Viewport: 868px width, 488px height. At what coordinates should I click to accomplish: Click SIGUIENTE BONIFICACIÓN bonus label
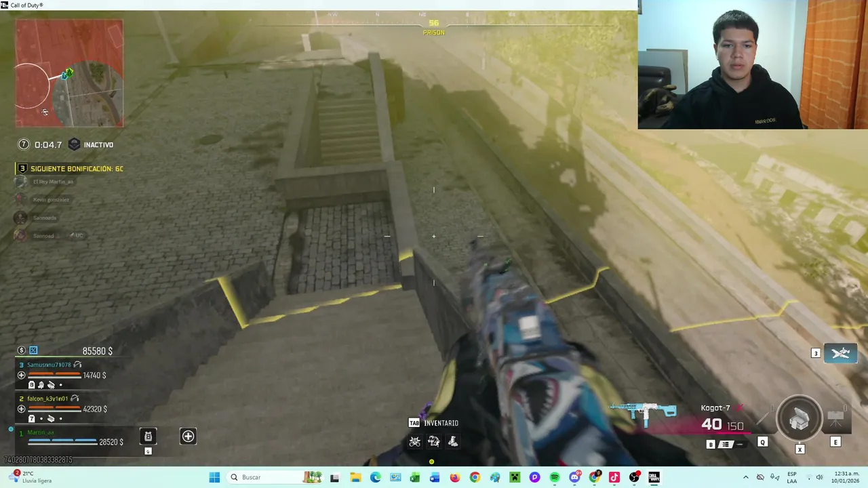tap(77, 169)
